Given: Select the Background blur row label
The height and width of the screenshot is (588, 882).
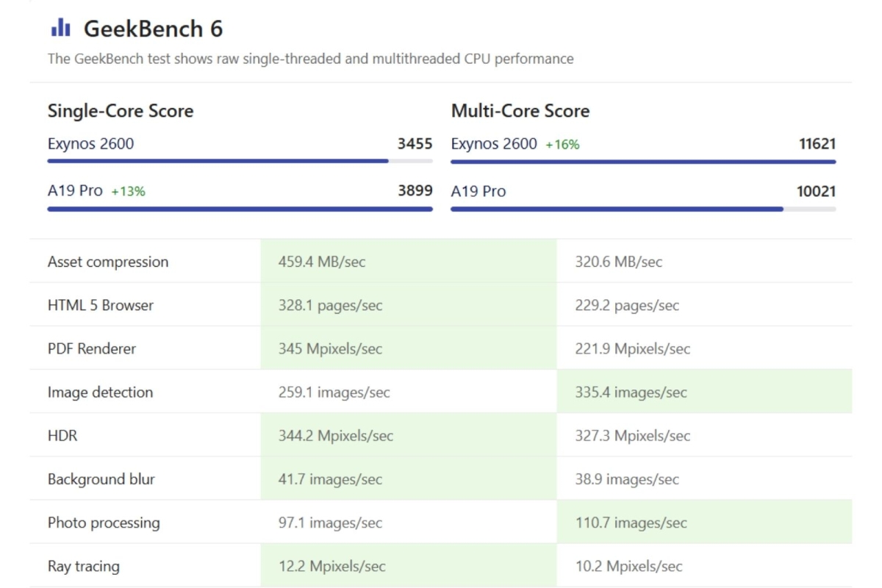Looking at the screenshot, I should (101, 479).
